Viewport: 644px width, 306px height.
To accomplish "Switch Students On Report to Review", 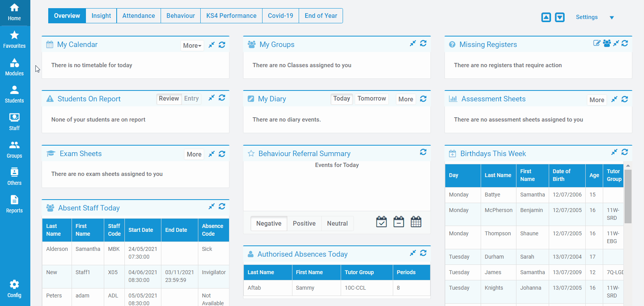I will pyautogui.click(x=169, y=99).
